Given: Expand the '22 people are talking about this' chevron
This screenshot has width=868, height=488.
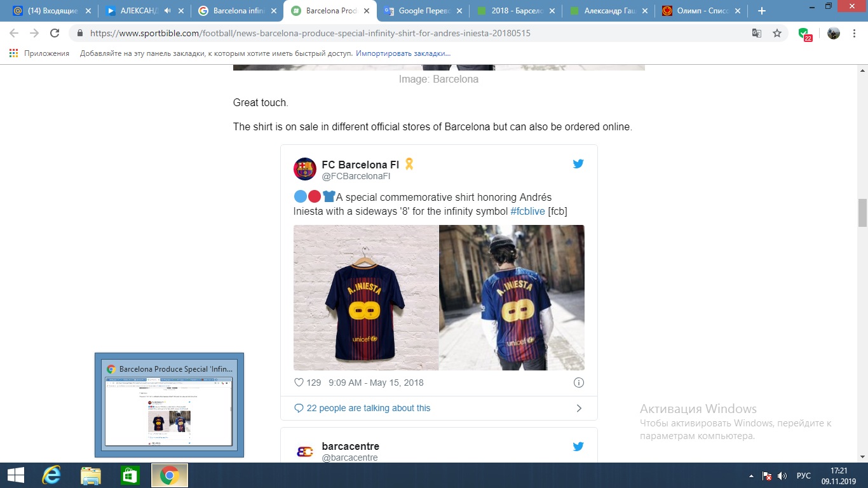Looking at the screenshot, I should 579,409.
